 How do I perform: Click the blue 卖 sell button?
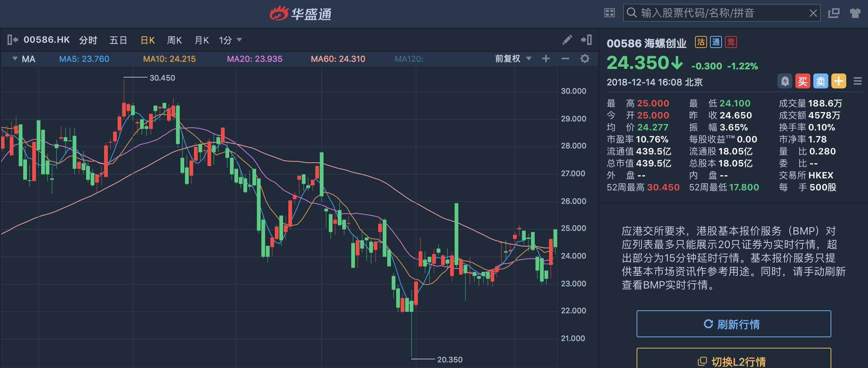point(821,81)
